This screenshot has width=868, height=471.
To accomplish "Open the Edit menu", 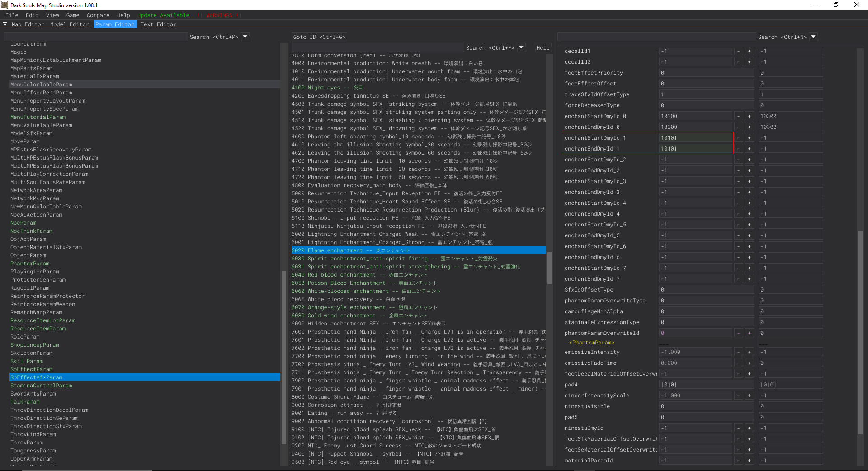I will click(32, 15).
